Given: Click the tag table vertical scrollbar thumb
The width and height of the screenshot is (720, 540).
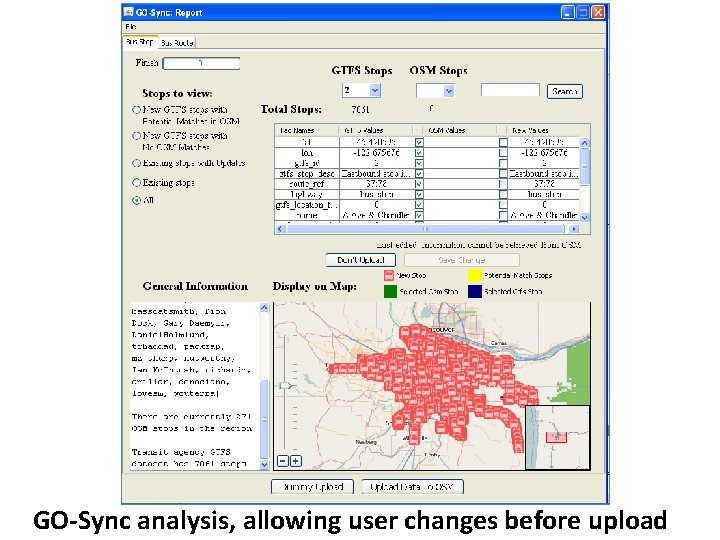Looking at the screenshot, I should tap(585, 166).
